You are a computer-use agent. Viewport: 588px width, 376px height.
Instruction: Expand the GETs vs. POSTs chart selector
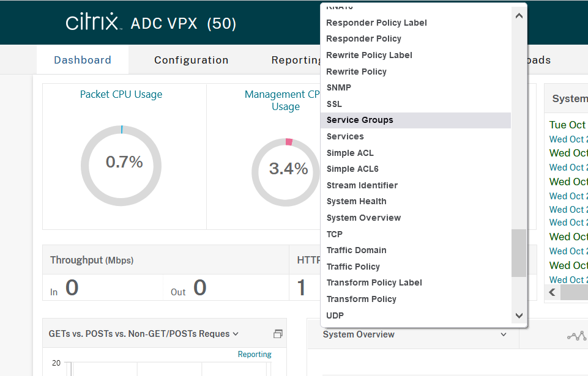point(236,334)
